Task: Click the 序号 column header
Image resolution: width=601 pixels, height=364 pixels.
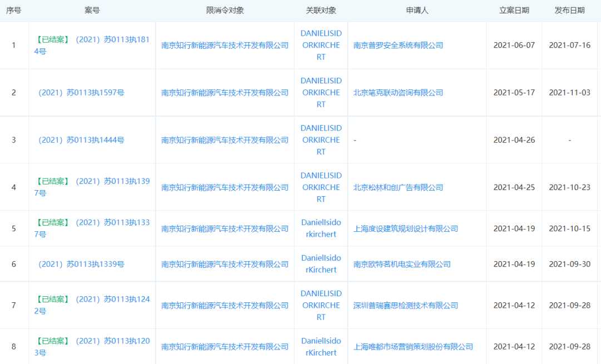Action: coord(14,11)
